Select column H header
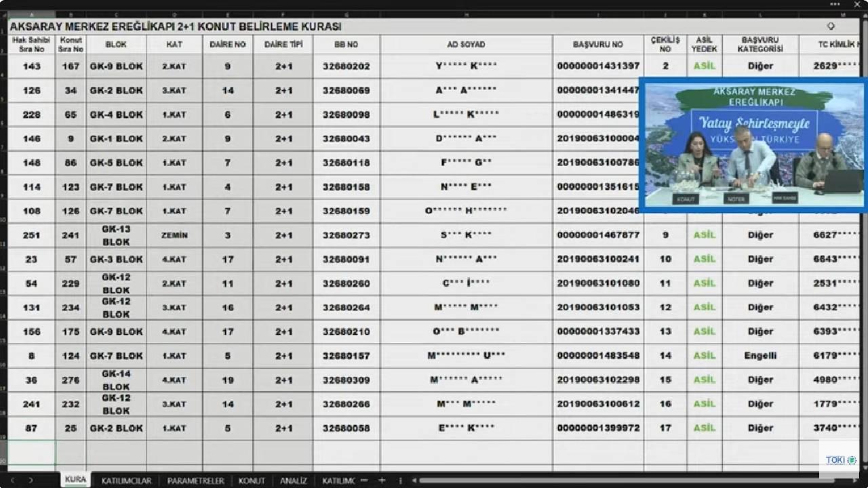This screenshot has width=868, height=488. [467, 14]
